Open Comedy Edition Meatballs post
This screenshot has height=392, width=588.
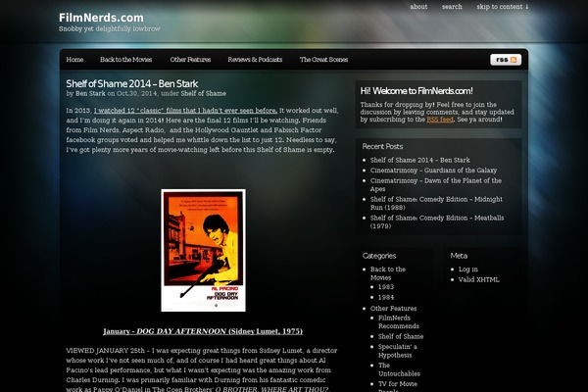coord(437,221)
